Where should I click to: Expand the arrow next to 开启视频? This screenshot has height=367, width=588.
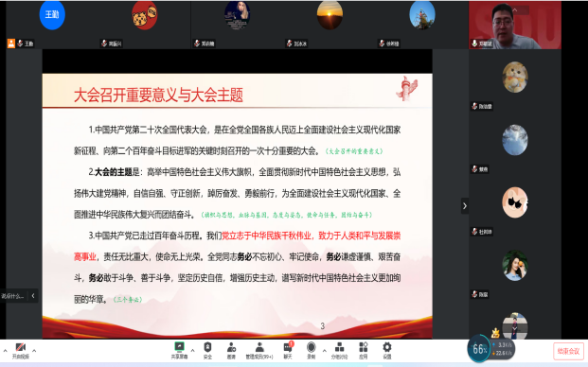click(34, 351)
